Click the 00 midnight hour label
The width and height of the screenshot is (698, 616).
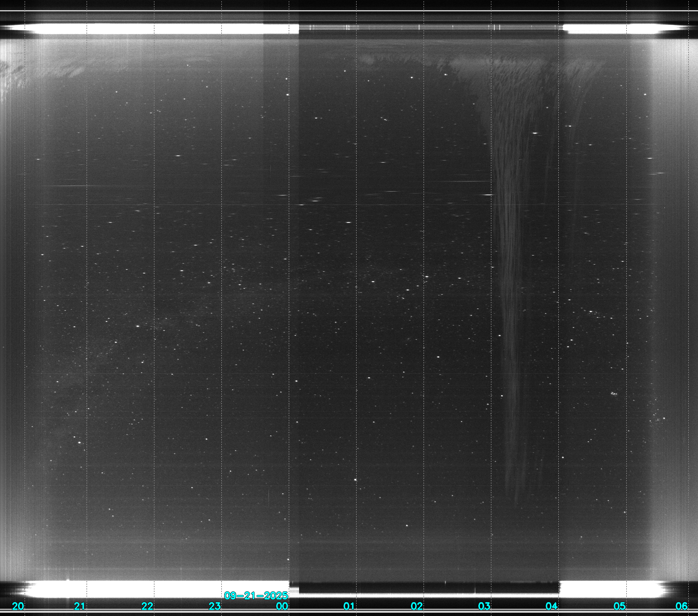282,606
